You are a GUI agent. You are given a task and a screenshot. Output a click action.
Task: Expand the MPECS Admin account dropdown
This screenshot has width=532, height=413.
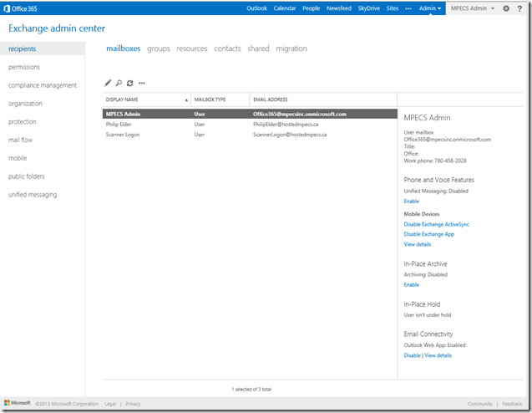[x=473, y=8]
